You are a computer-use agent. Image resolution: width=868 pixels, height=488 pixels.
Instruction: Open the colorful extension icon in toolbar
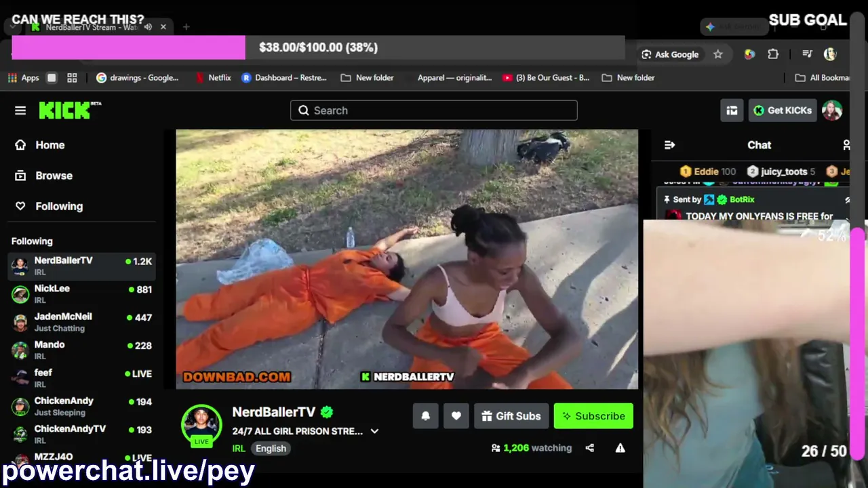[x=749, y=54]
